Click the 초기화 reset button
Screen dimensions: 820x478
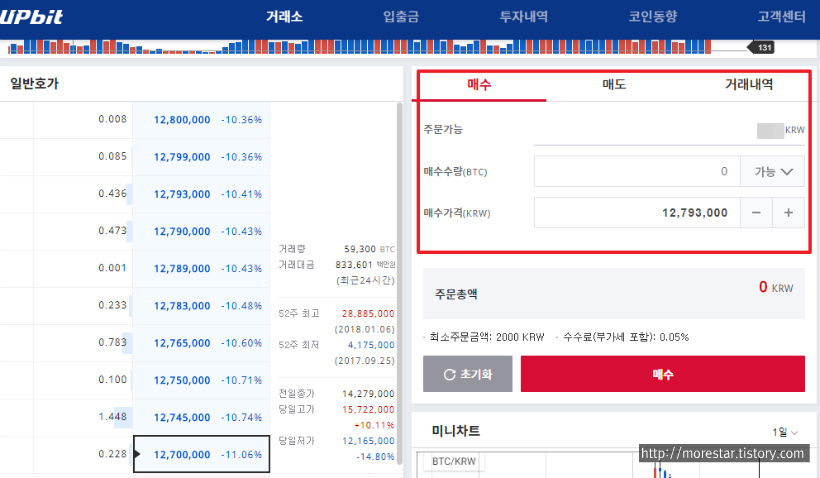coord(468,374)
